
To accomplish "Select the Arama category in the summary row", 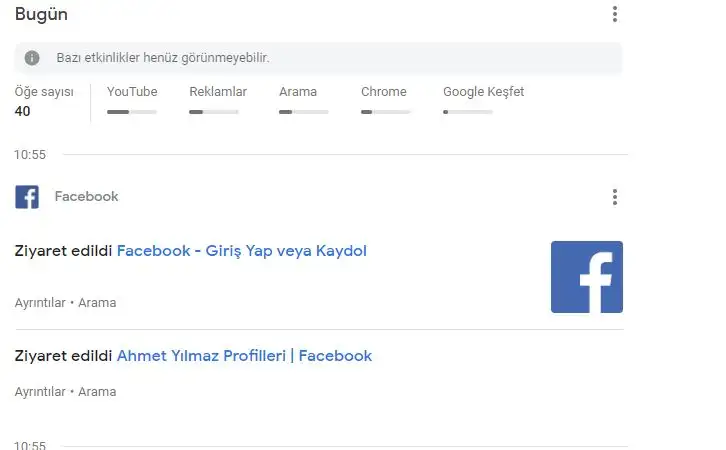I will [298, 92].
